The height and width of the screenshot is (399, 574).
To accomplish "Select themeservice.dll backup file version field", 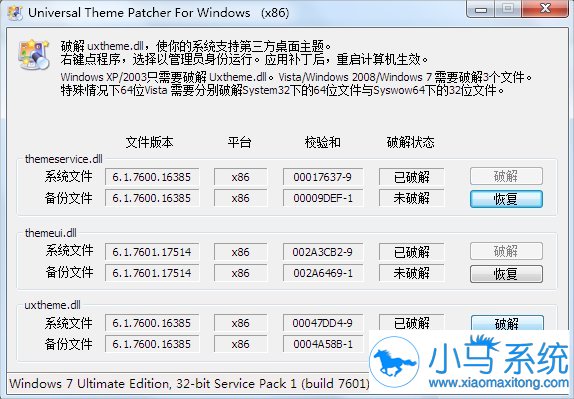I will pyautogui.click(x=152, y=198).
